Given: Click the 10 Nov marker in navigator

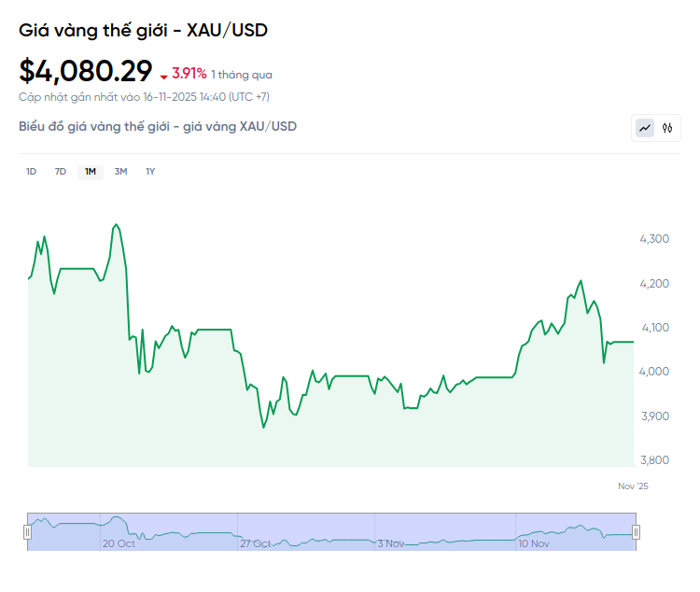Looking at the screenshot, I should (x=535, y=543).
